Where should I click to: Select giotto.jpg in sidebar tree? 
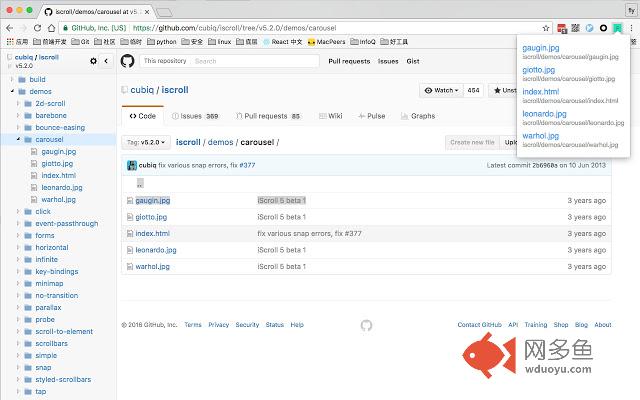pyautogui.click(x=57, y=164)
